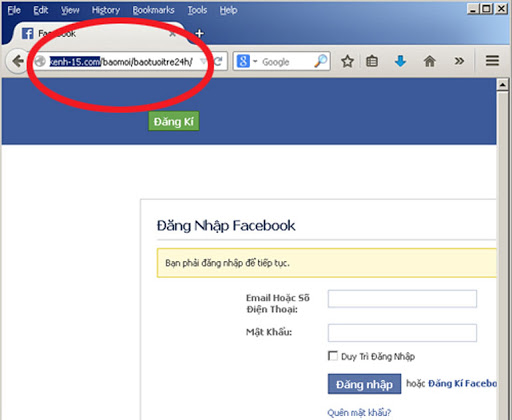Open search engine selector dropdown
Image resolution: width=512 pixels, height=420 pixels.
tap(255, 61)
